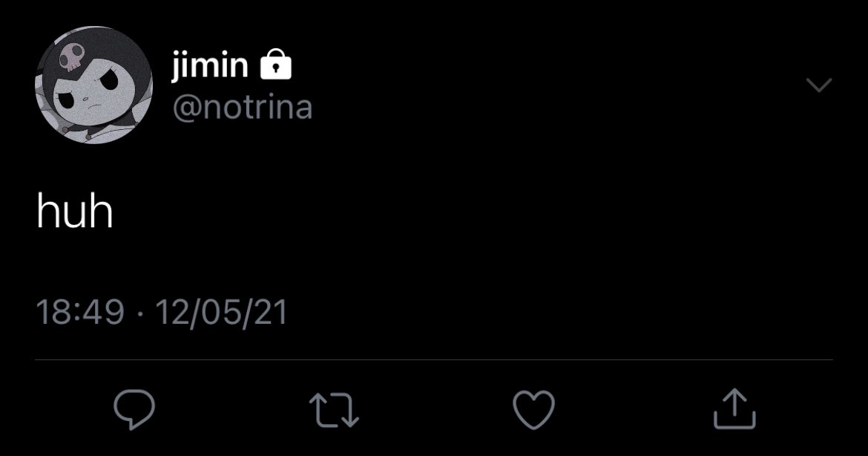Viewport: 868px width, 456px height.
Task: Click the 12/05/21 date
Action: click(221, 311)
